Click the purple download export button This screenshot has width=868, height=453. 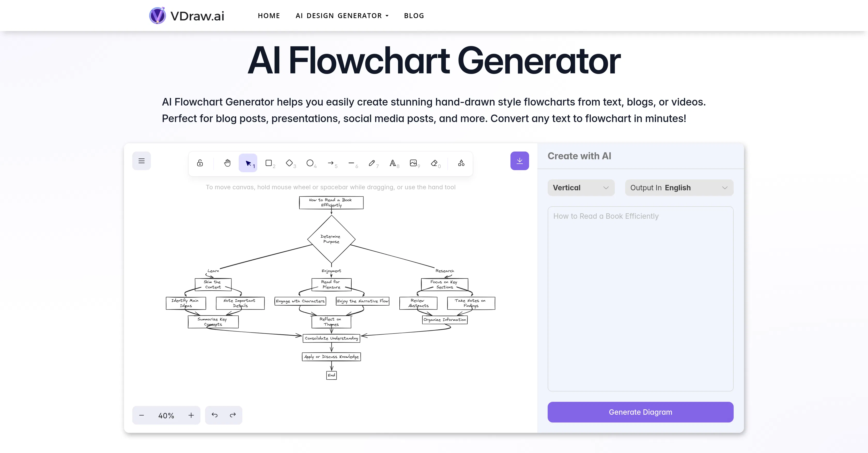(520, 161)
